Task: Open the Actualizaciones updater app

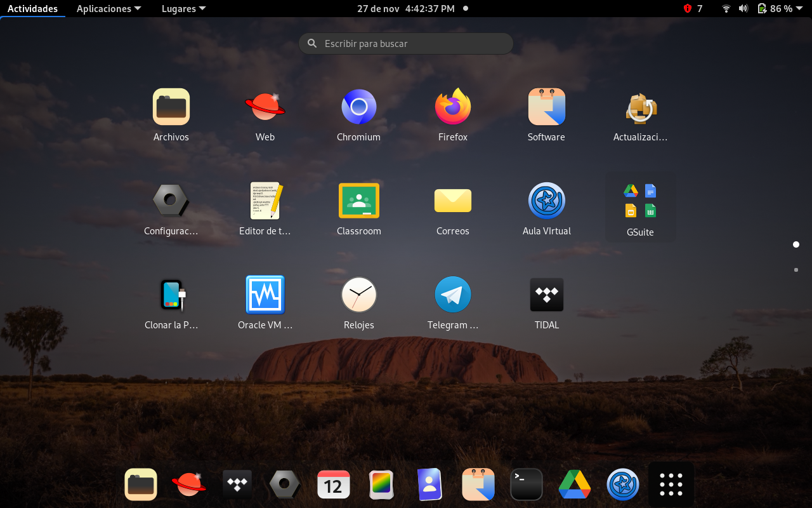Action: 641,107
